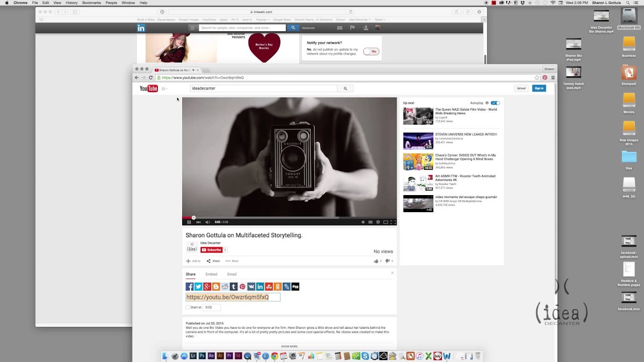This screenshot has height=362, width=644.
Task: Share the video on Pinterest
Action: 243,287
